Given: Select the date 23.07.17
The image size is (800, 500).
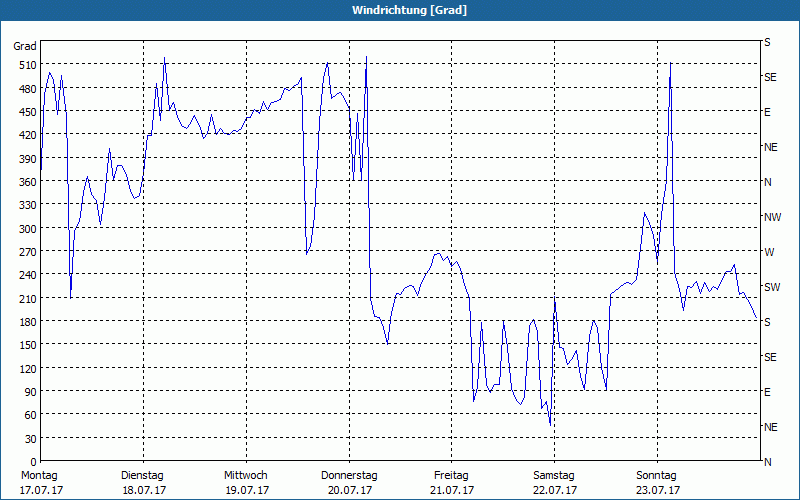Looking at the screenshot, I should 658,491.
